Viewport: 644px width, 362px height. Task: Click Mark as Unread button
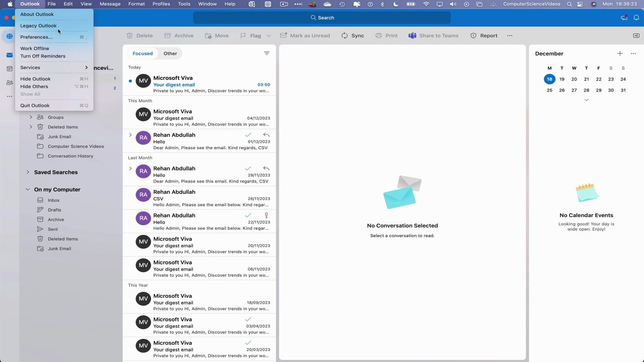pyautogui.click(x=305, y=36)
